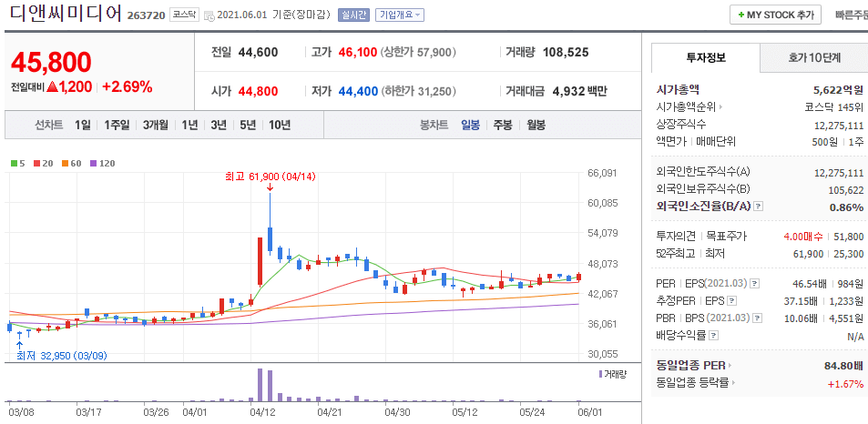Click the 최저 32,950 (03/09) marker

(62, 355)
